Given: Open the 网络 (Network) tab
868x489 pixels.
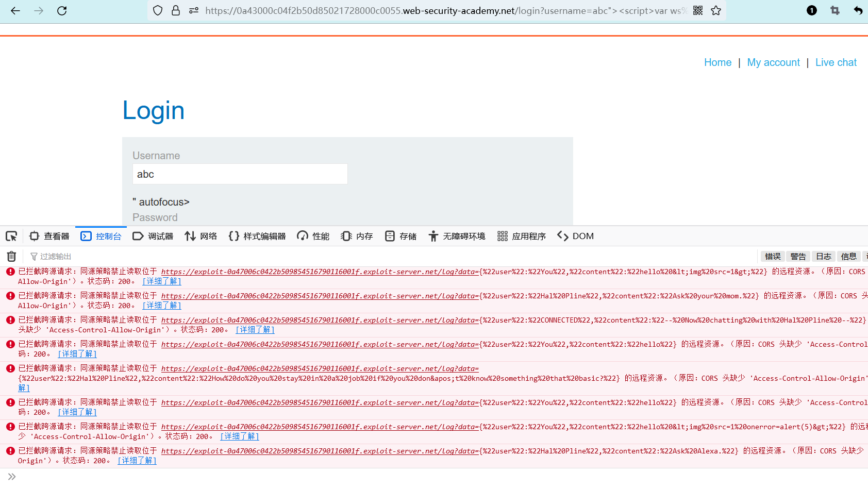Looking at the screenshot, I should (x=201, y=236).
